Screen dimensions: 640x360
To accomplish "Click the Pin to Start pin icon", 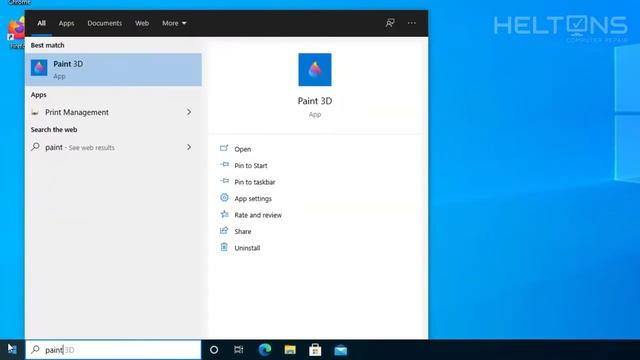I will 224,164.
